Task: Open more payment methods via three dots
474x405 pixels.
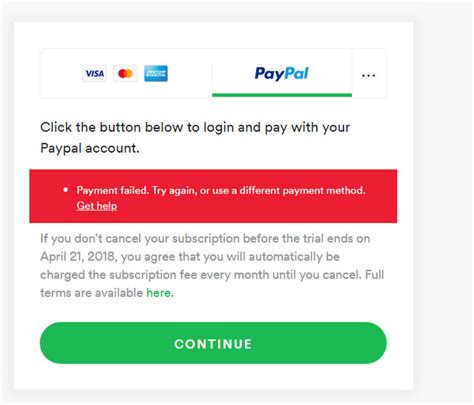Action: [x=369, y=76]
